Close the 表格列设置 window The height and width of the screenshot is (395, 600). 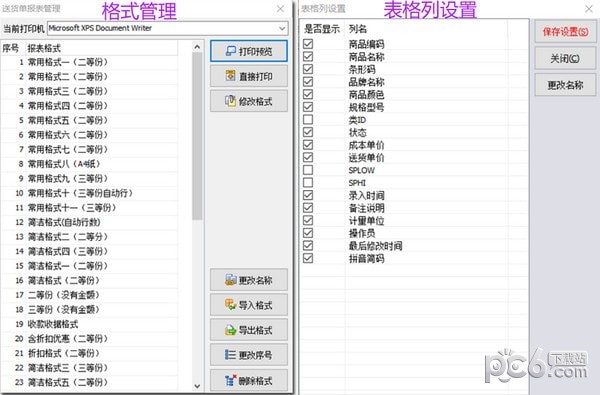point(589,8)
